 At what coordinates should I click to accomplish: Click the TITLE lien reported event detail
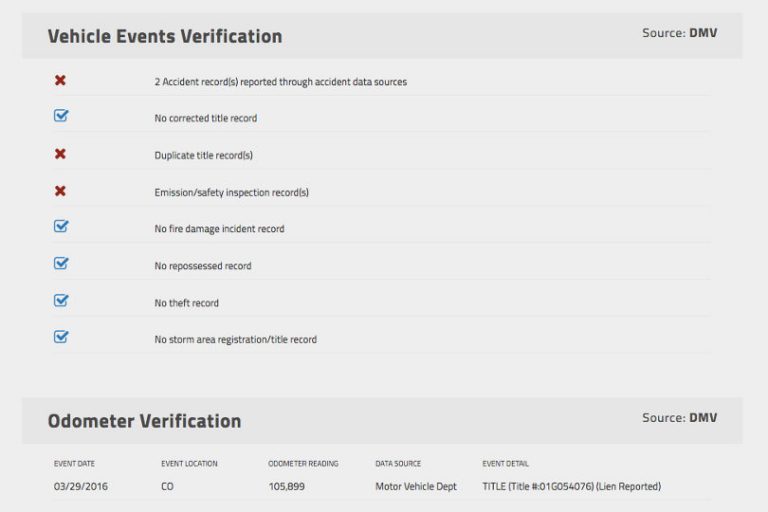[x=571, y=487]
